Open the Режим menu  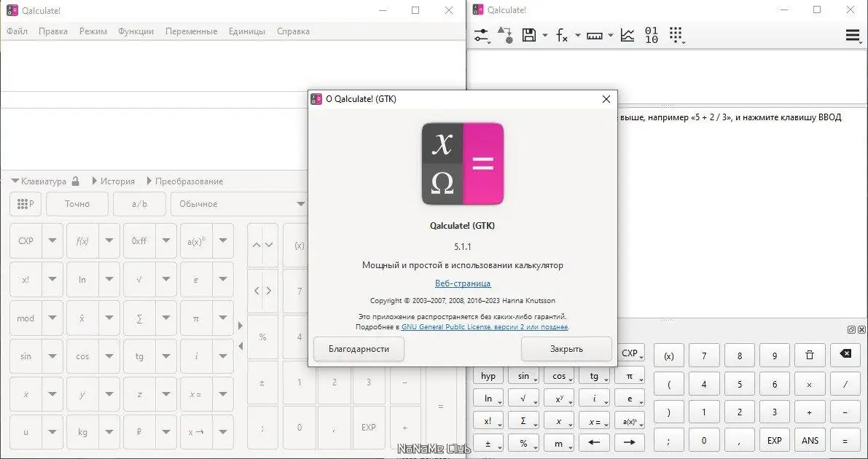click(x=93, y=31)
